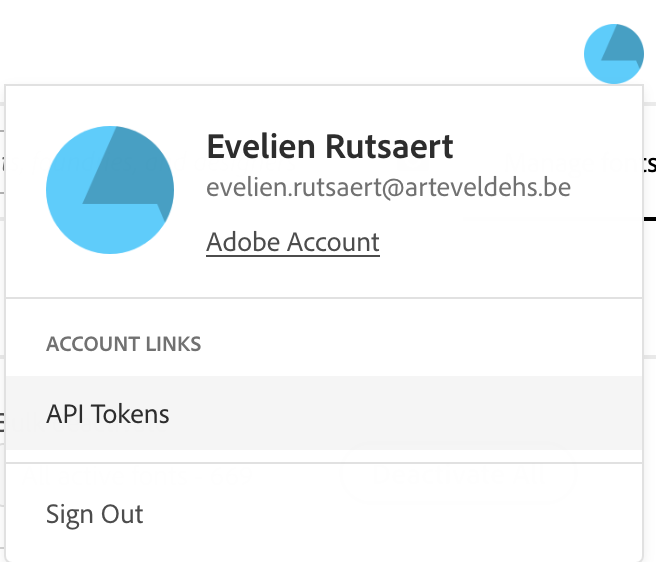Open the API Tokens page

108,414
